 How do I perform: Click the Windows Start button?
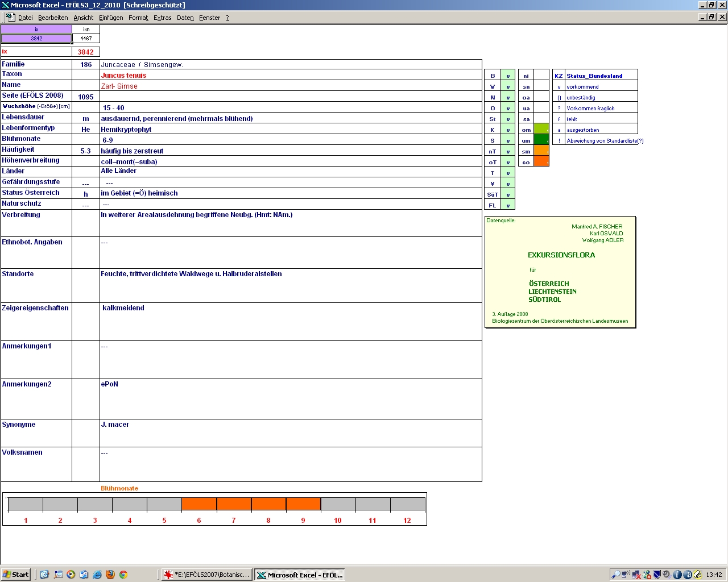click(x=15, y=575)
